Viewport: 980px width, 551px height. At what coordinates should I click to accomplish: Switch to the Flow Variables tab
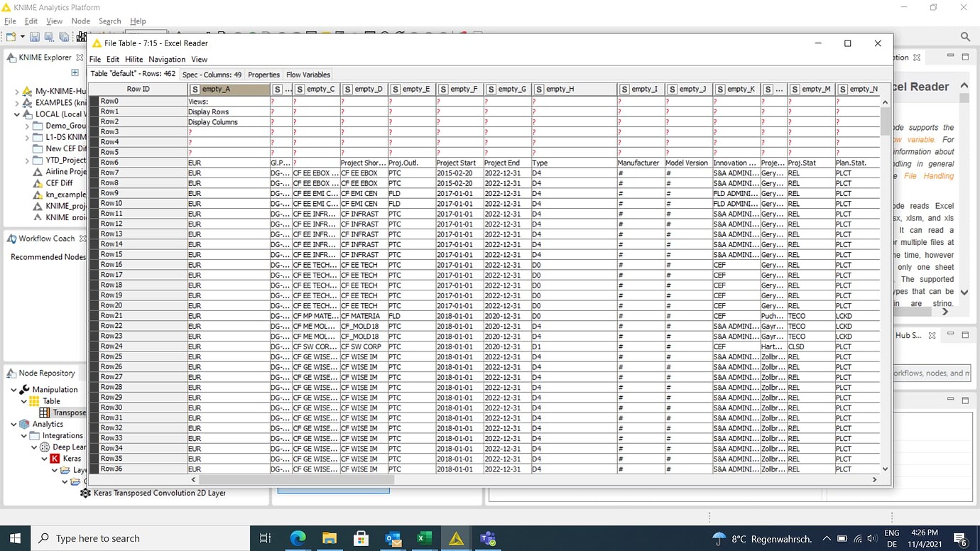click(x=308, y=74)
